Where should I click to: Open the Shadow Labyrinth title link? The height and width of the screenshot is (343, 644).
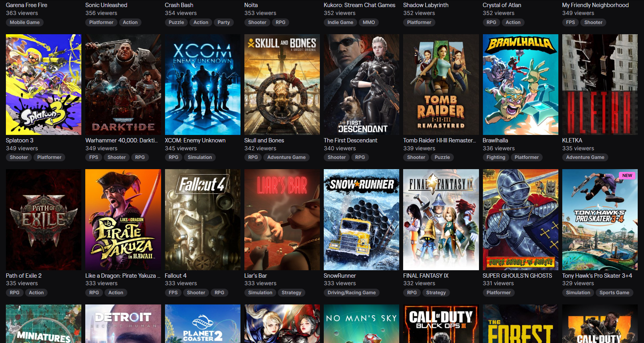(x=426, y=5)
